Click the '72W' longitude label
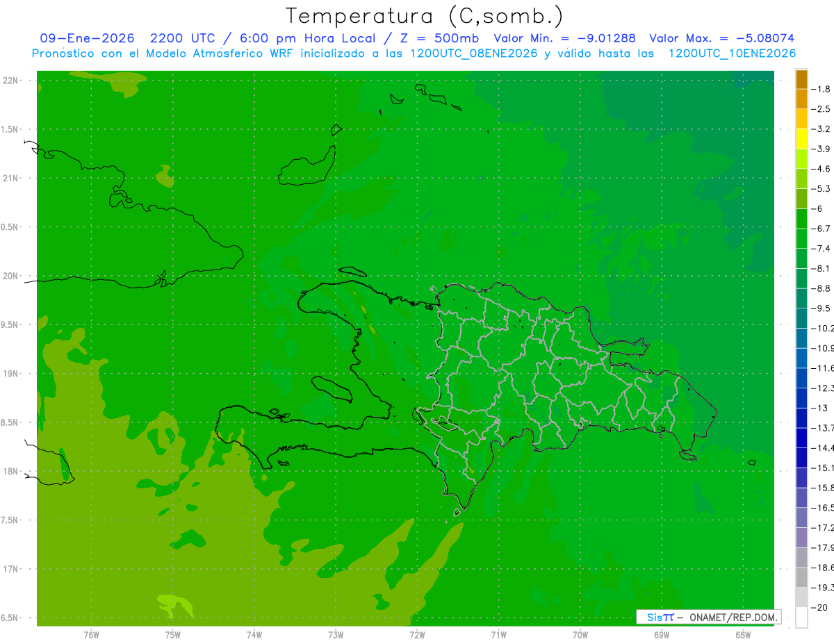The width and height of the screenshot is (834, 644). [x=417, y=635]
